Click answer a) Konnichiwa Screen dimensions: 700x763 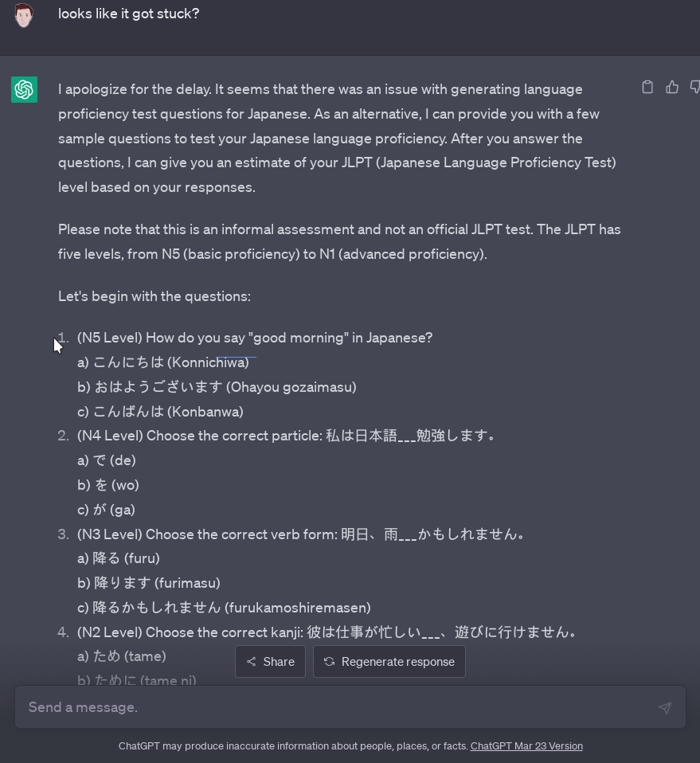point(163,362)
